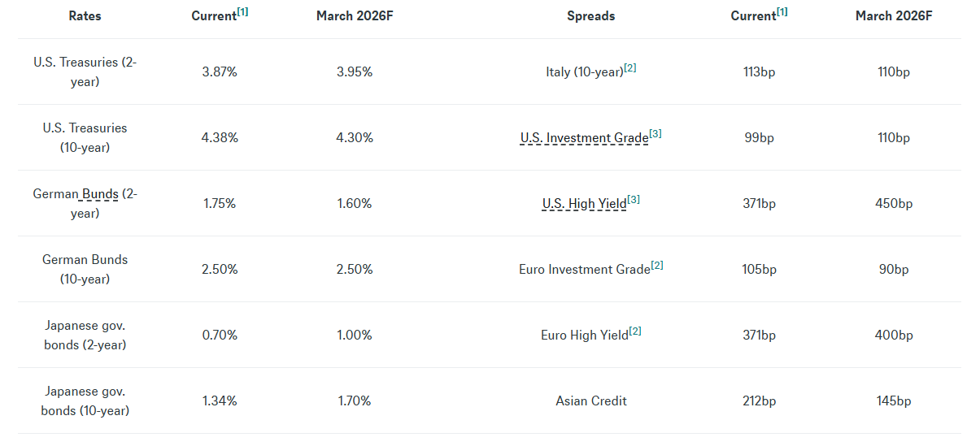Select the U.S. Treasuries (10-year) row label
The image size is (980, 446).
point(85,138)
